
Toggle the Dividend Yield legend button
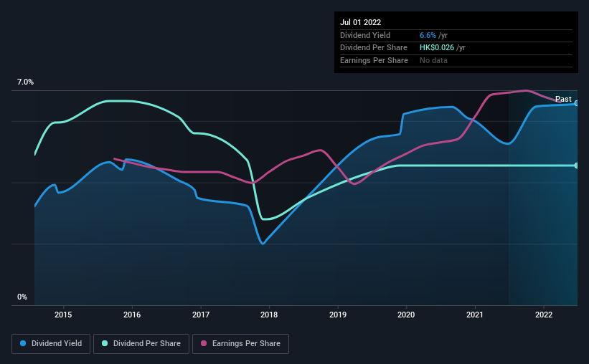51,344
